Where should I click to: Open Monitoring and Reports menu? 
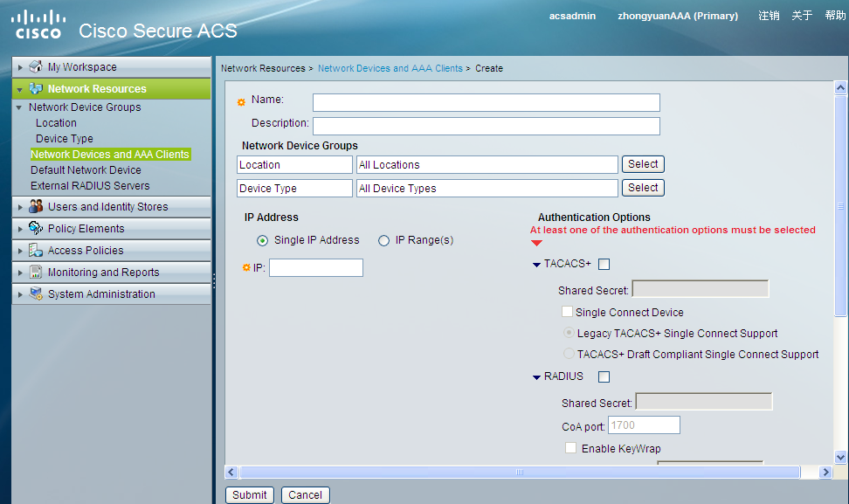pos(112,273)
